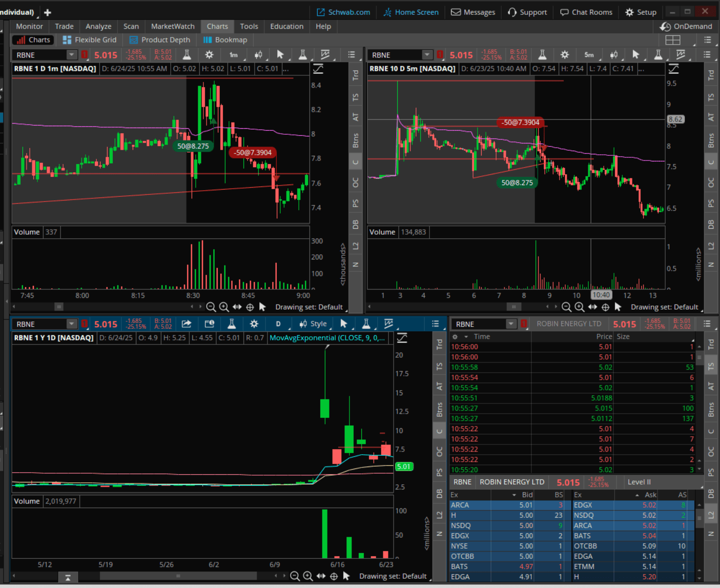720x588 pixels.
Task: Open chart settings gear in the 5m chart
Action: tap(565, 55)
